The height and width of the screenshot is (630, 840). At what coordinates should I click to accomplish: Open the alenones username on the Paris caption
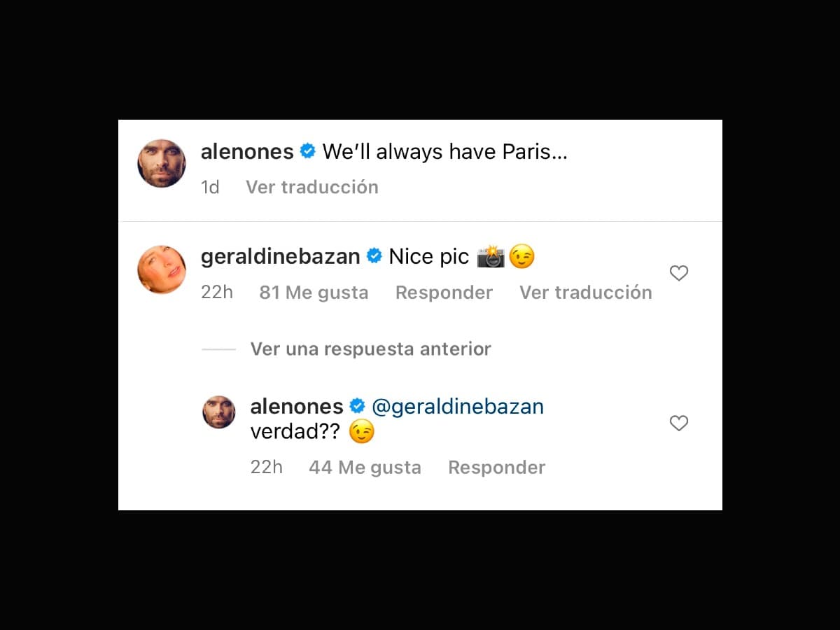click(x=247, y=152)
